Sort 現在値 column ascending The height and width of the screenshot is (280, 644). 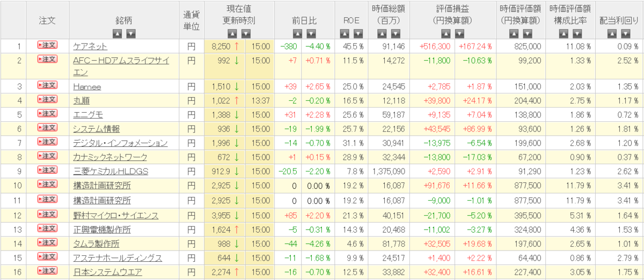tap(232, 34)
